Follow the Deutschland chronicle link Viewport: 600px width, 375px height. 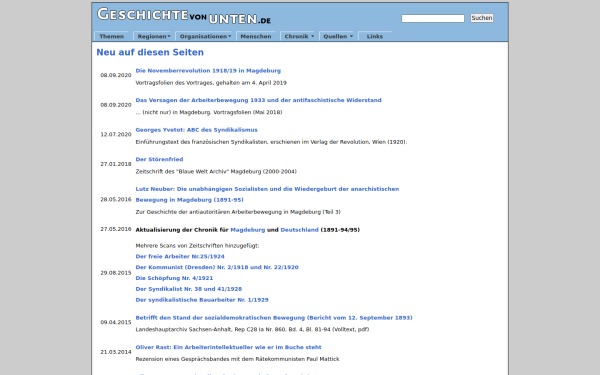(x=299, y=230)
